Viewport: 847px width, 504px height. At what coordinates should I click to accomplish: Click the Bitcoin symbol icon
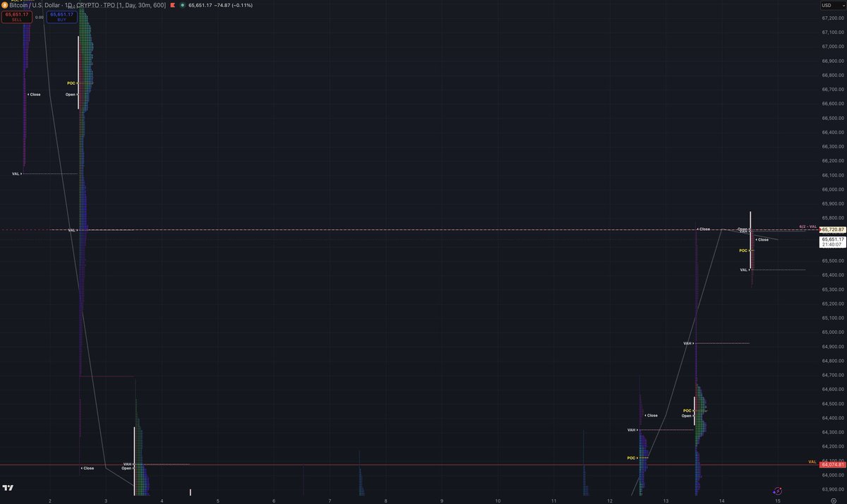pos(4,5)
